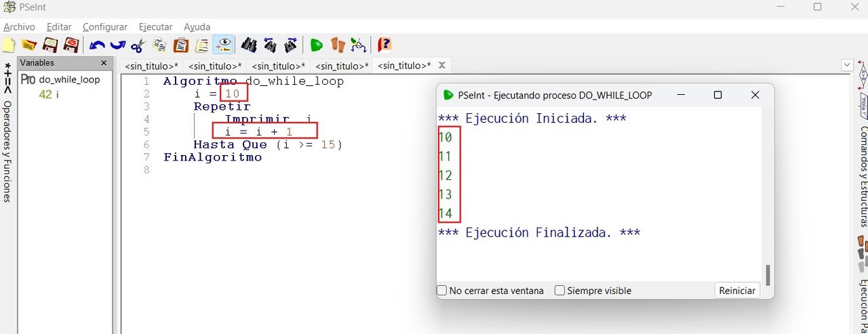Viewport: 868px width, 334px height.
Task: Click line number 1 in editor gutter
Action: click(146, 81)
